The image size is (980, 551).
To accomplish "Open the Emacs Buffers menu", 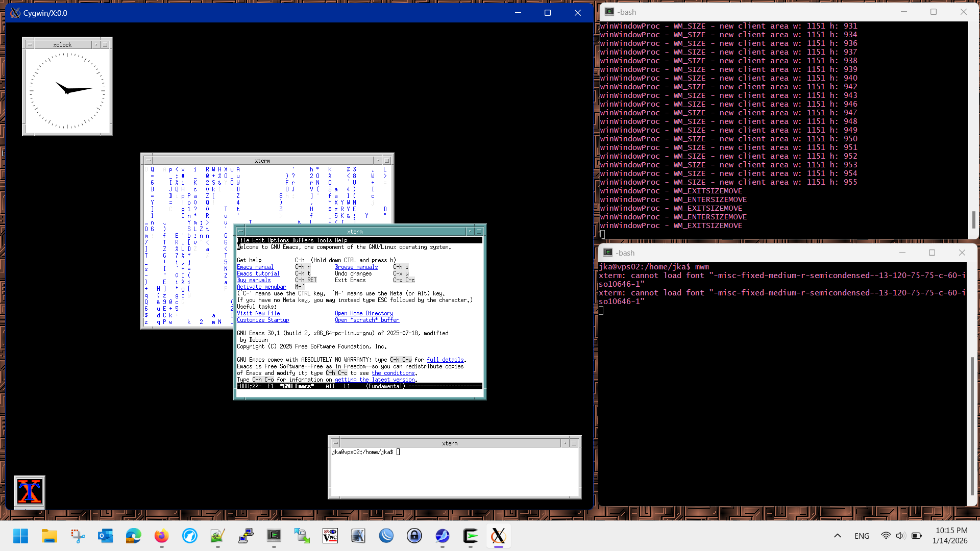I will pyautogui.click(x=303, y=240).
